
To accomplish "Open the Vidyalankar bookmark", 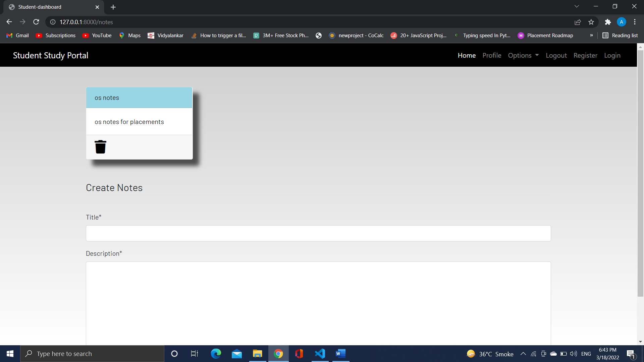I will click(x=166, y=36).
